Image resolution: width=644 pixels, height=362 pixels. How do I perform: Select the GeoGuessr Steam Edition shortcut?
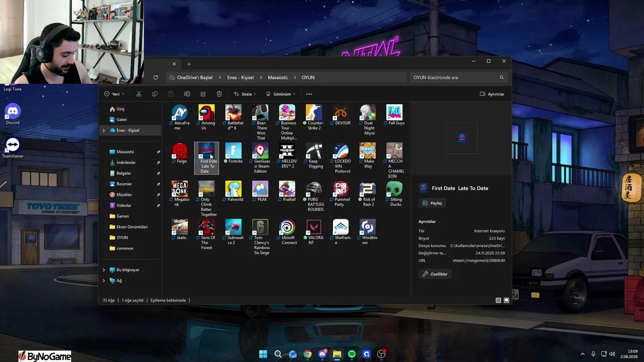click(260, 158)
